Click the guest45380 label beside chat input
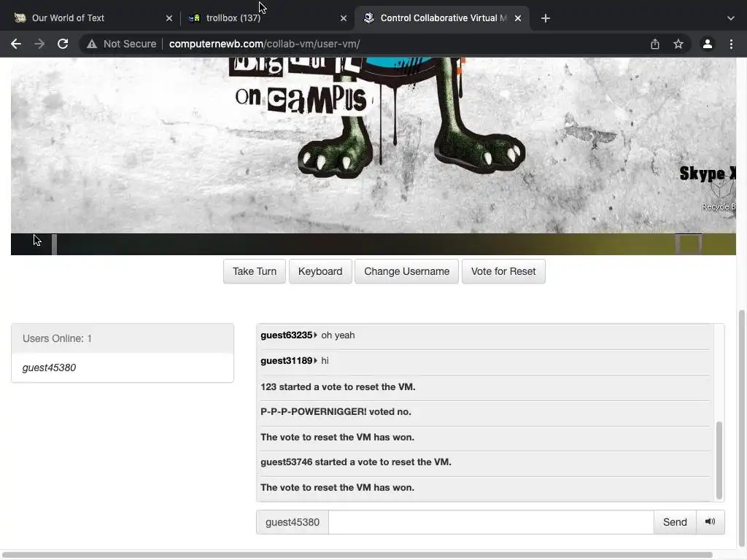The image size is (747, 560). pos(293,522)
